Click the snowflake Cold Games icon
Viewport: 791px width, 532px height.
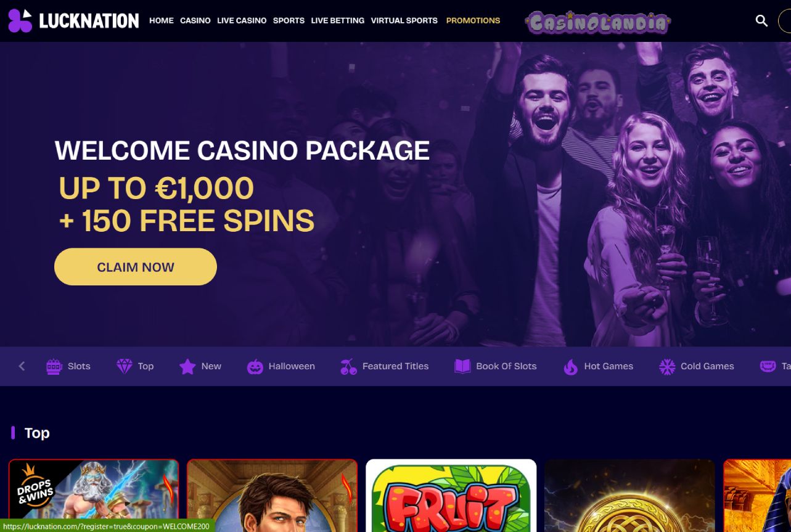[x=667, y=367]
